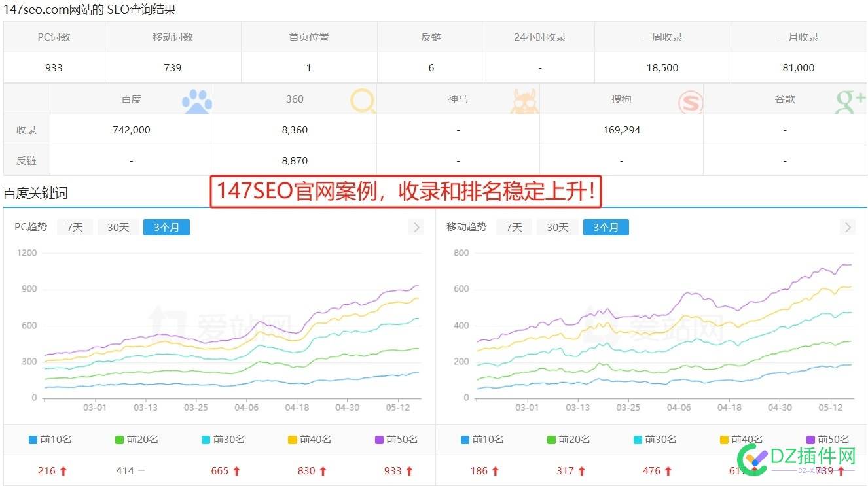Click mobile top-20 count 317
Image resolution: width=868 pixels, height=486 pixels.
click(x=566, y=470)
